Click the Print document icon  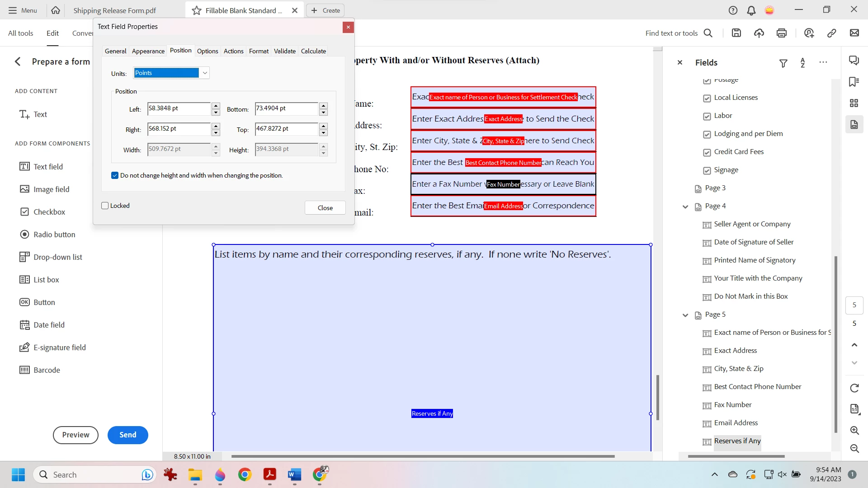(x=782, y=33)
